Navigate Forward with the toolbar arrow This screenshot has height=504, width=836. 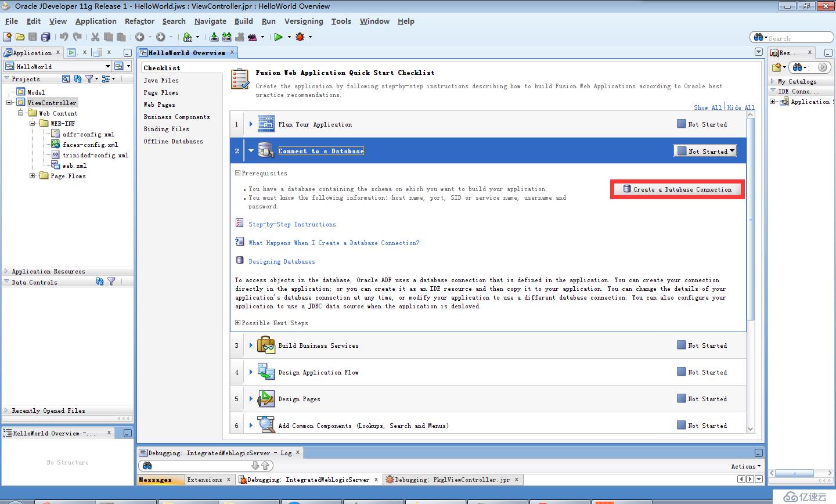(160, 37)
